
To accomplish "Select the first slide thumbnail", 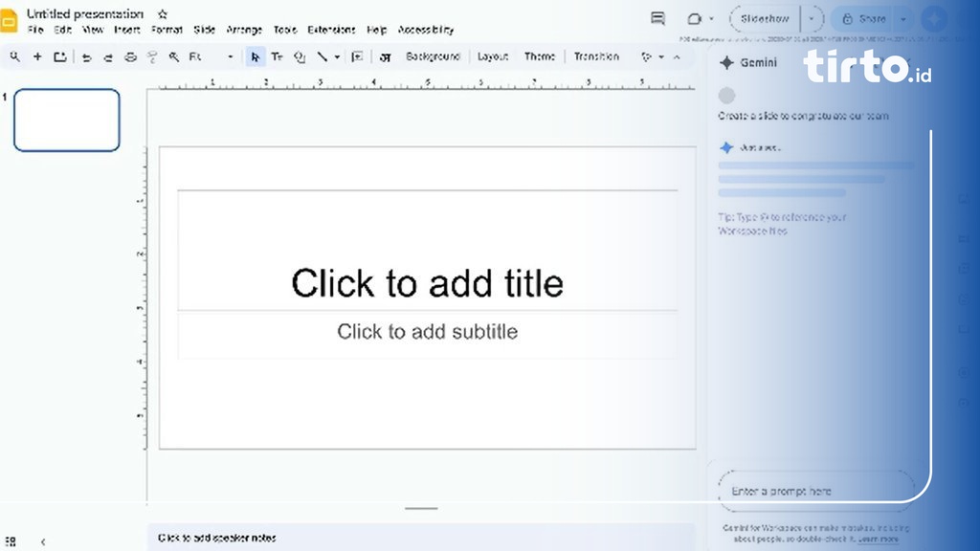I will [67, 121].
